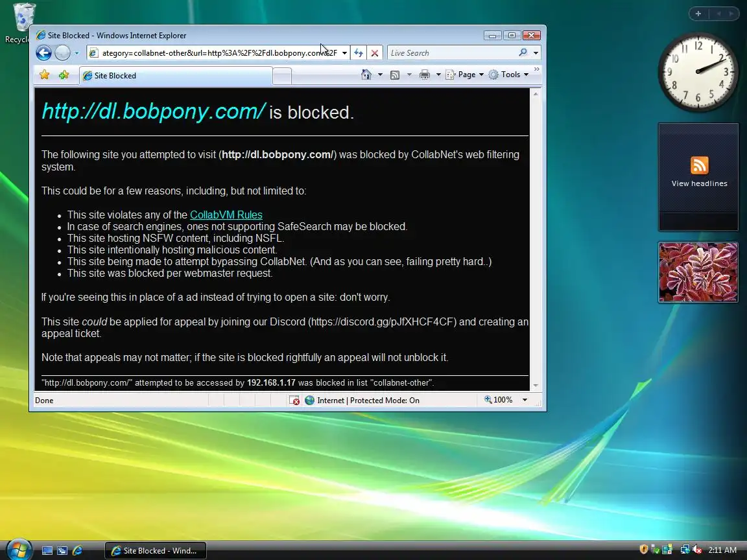Click the muted volume tray icon
747x560 pixels.
click(x=697, y=550)
